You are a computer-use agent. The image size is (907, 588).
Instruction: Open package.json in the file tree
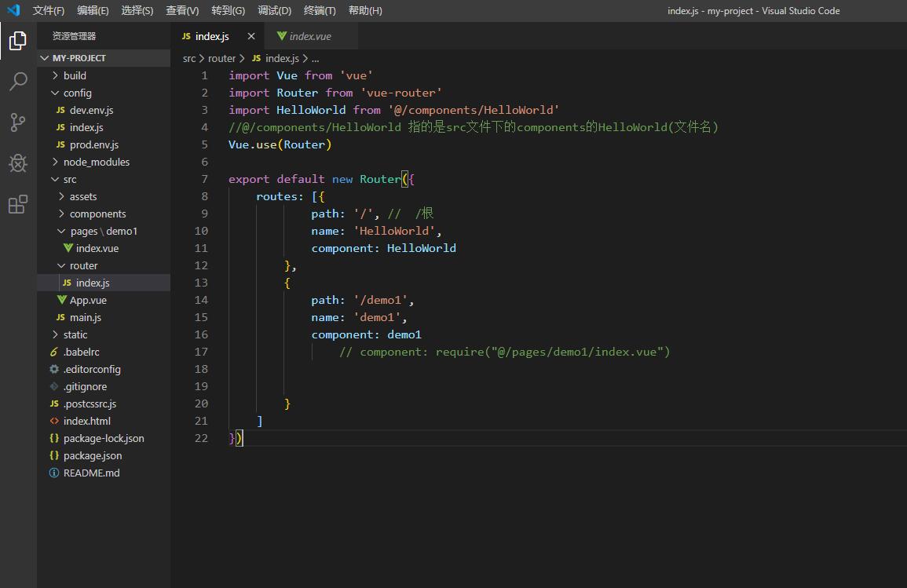point(93,455)
